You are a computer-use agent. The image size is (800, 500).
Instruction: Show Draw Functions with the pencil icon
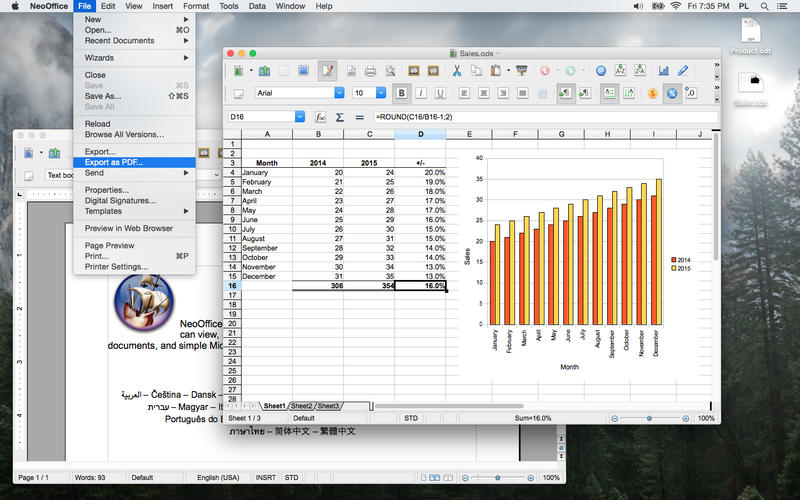coord(683,70)
